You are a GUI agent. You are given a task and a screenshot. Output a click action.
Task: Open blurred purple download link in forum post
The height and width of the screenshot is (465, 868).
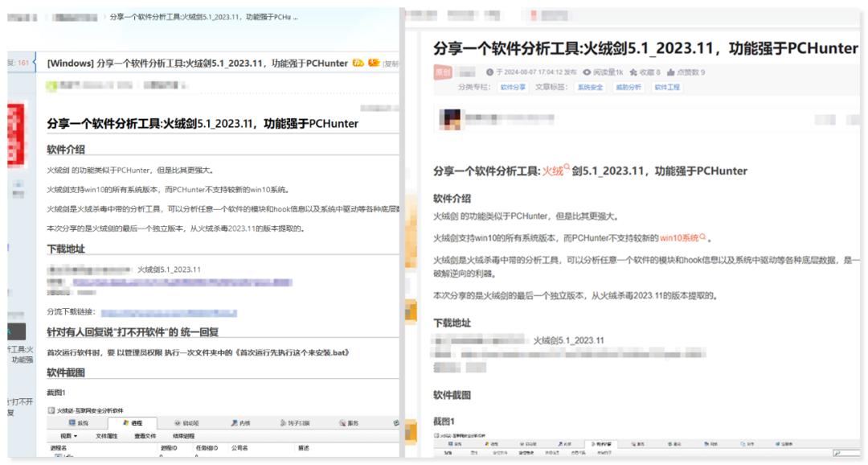pyautogui.click(x=182, y=282)
